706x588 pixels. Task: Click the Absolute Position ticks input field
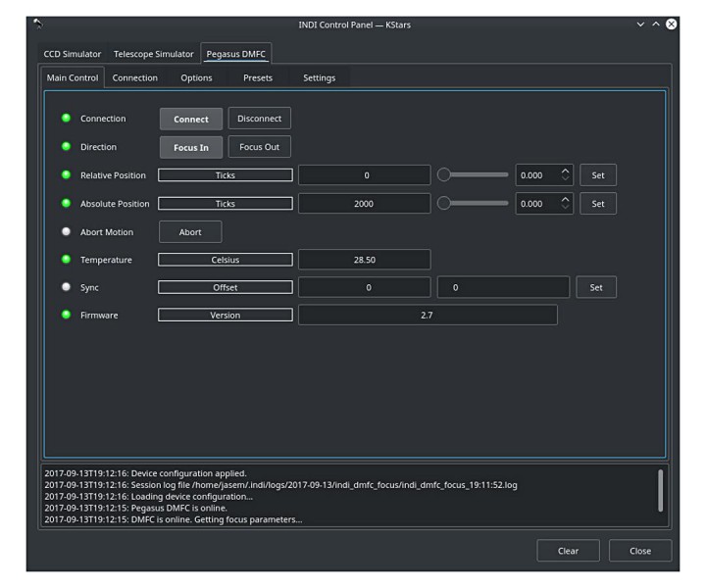(x=364, y=204)
